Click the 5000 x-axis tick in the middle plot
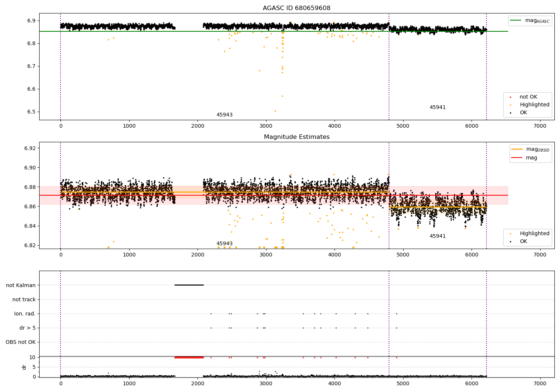This screenshot has width=560, height=392. (403, 255)
